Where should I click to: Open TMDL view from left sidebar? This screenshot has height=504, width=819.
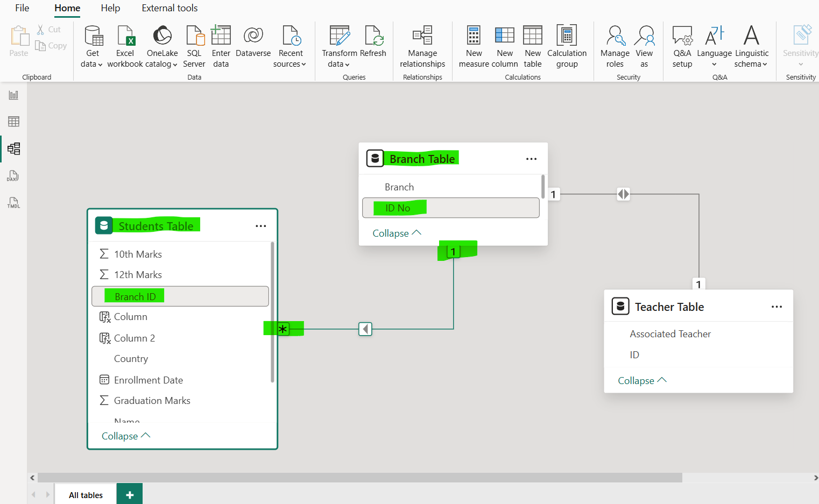[13, 203]
